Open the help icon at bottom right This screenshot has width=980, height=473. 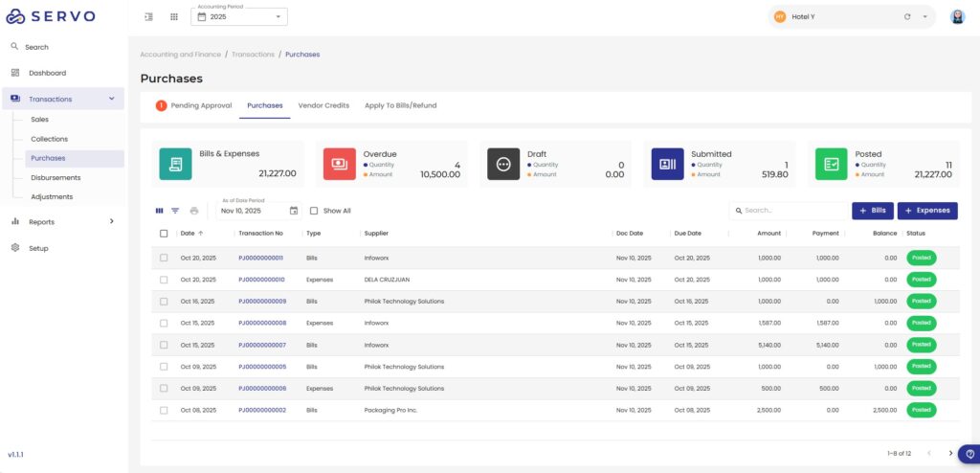pos(969,454)
